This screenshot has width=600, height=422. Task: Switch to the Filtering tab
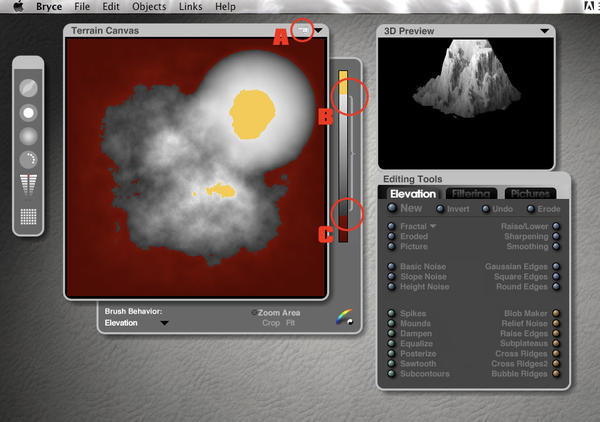[471, 194]
